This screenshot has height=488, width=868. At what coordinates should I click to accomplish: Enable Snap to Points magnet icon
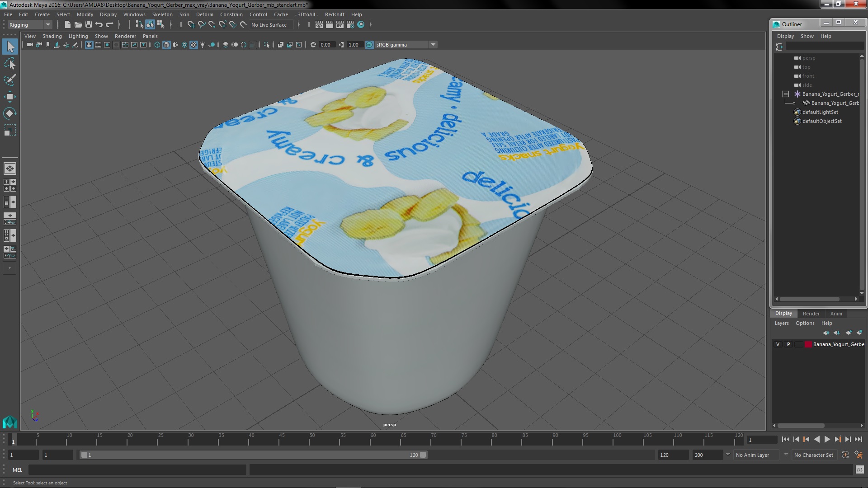pyautogui.click(x=212, y=25)
